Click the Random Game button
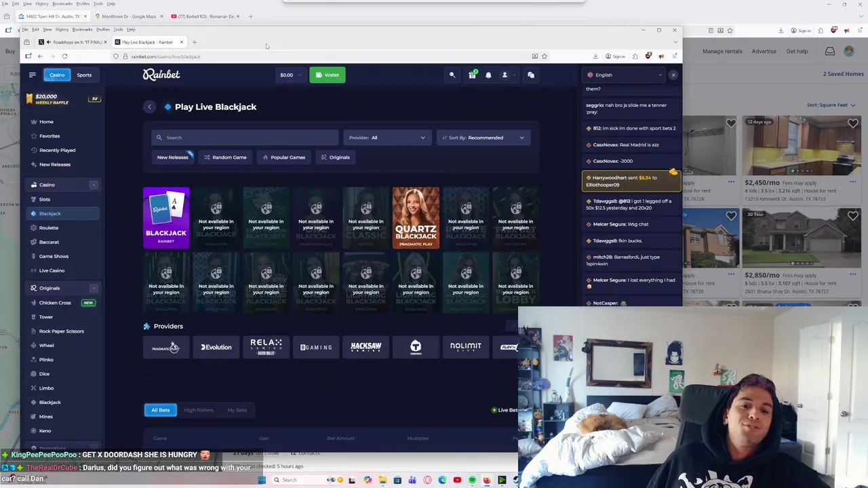The width and height of the screenshot is (868, 488). [x=225, y=157]
